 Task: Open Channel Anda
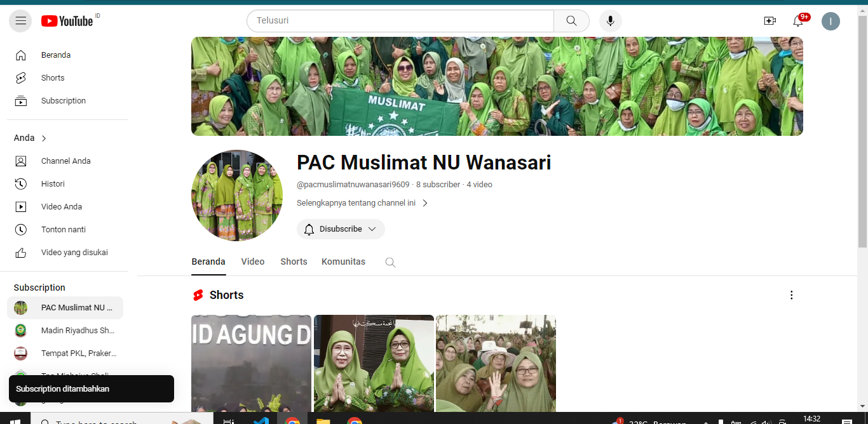[x=65, y=161]
